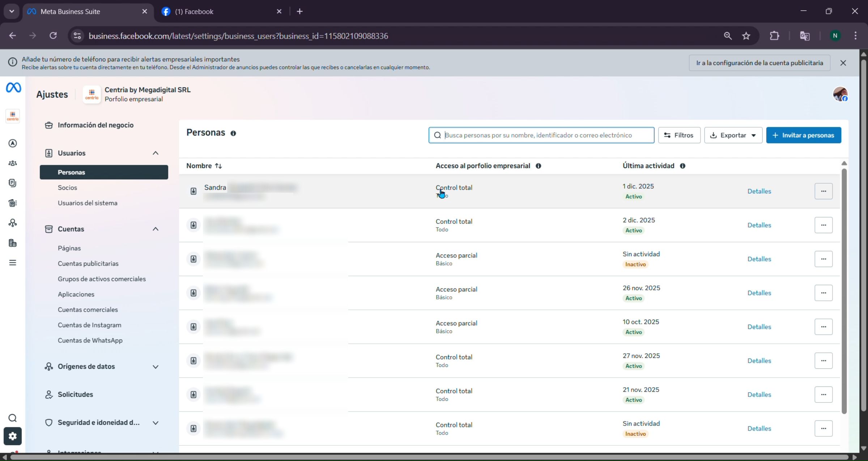Sort the list by Nombre column

tap(218, 166)
